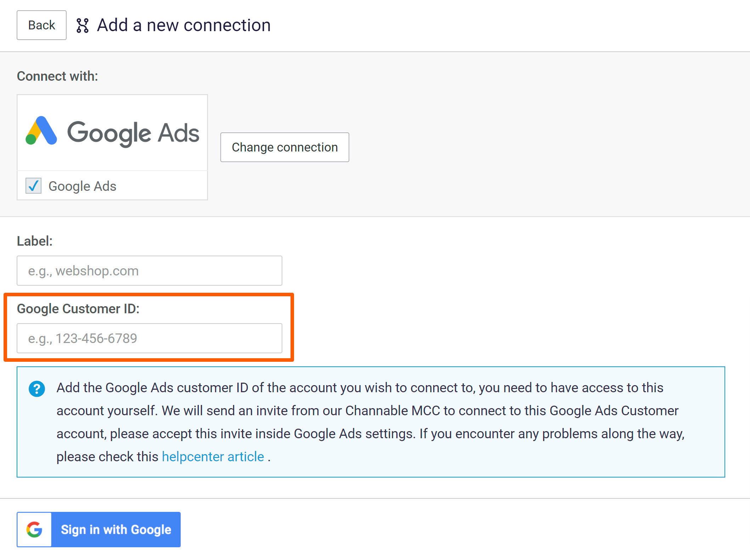
Task: Click the Back button
Action: 41,25
